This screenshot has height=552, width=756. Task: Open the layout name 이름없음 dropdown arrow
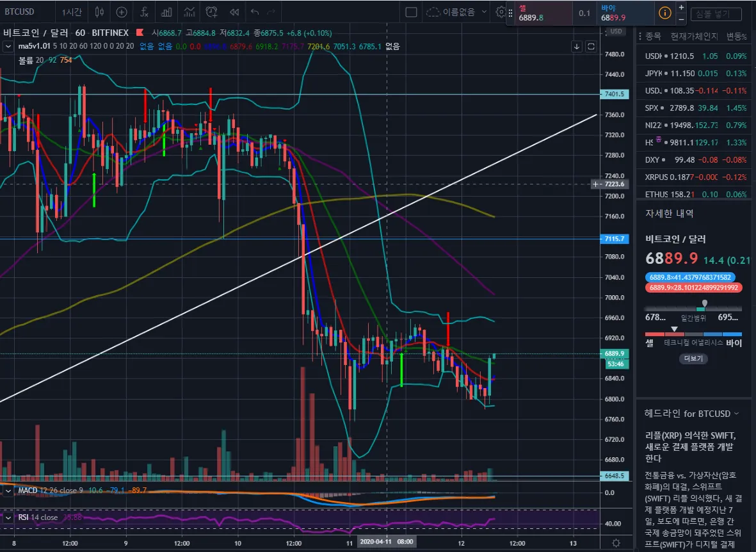click(484, 12)
